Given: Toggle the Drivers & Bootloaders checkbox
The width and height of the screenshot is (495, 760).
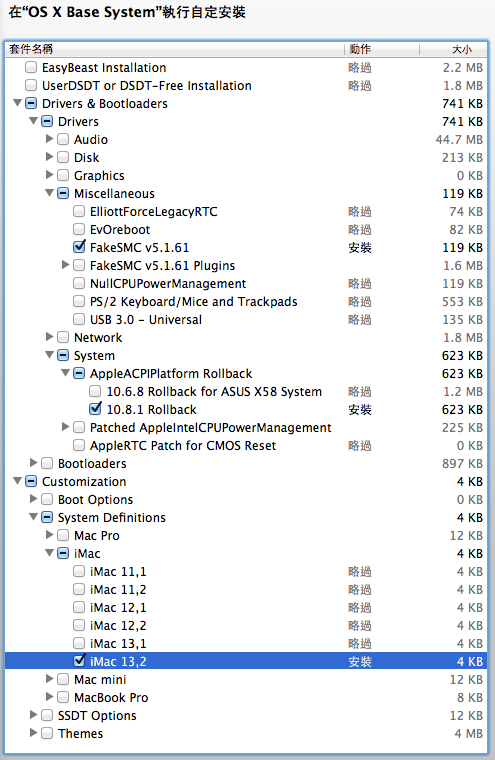Looking at the screenshot, I should [x=31, y=103].
